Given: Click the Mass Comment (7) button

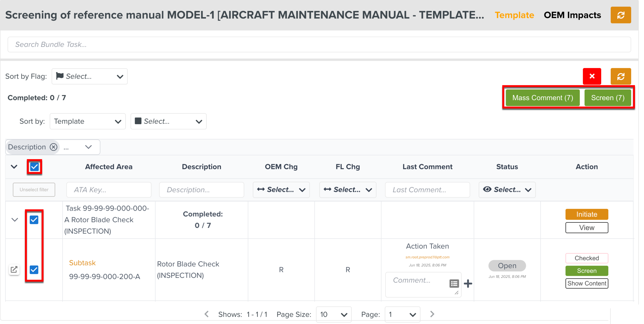Looking at the screenshot, I should coord(542,98).
